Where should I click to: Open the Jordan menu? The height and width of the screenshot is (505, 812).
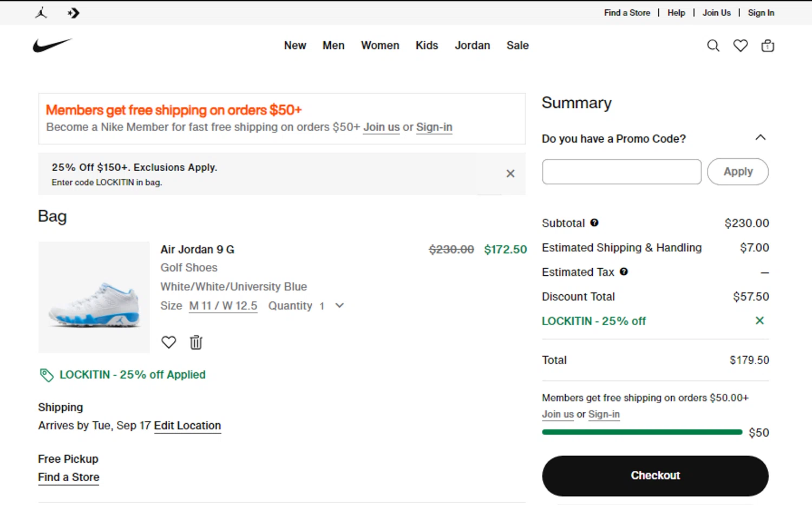pos(472,46)
